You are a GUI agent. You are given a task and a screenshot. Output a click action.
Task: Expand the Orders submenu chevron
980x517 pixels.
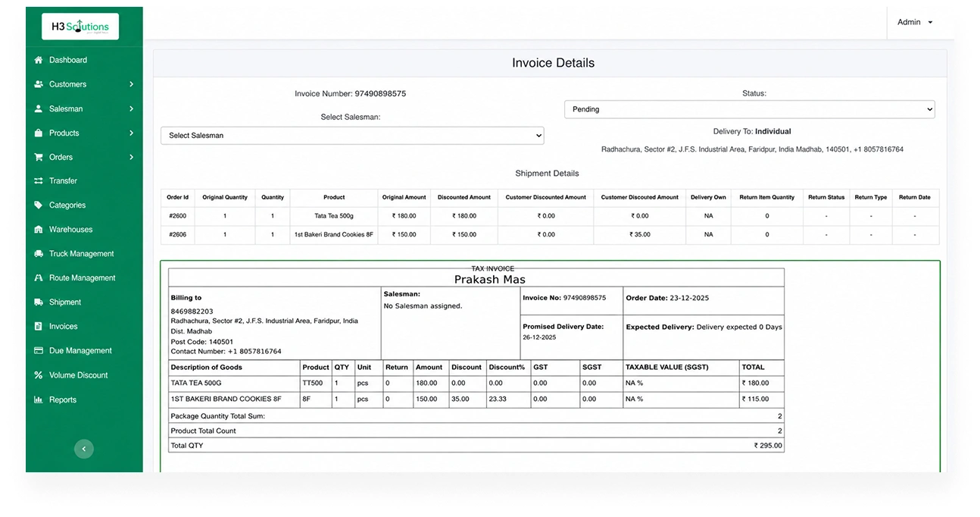coord(132,157)
